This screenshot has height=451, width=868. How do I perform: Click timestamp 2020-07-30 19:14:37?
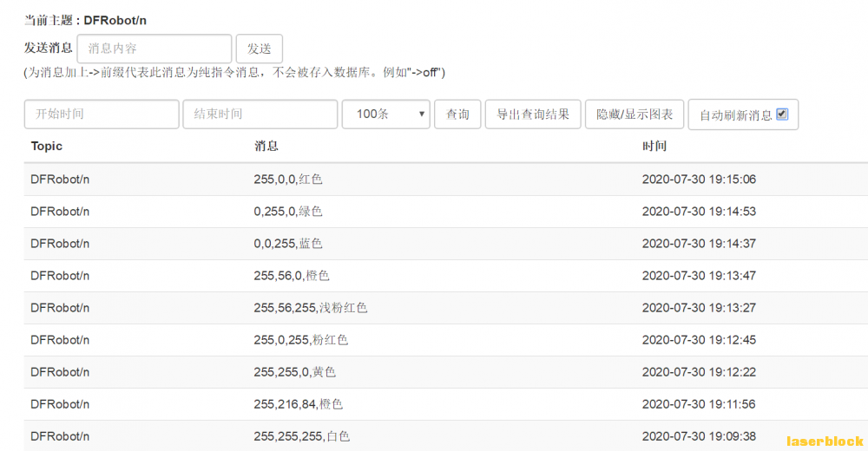point(699,244)
